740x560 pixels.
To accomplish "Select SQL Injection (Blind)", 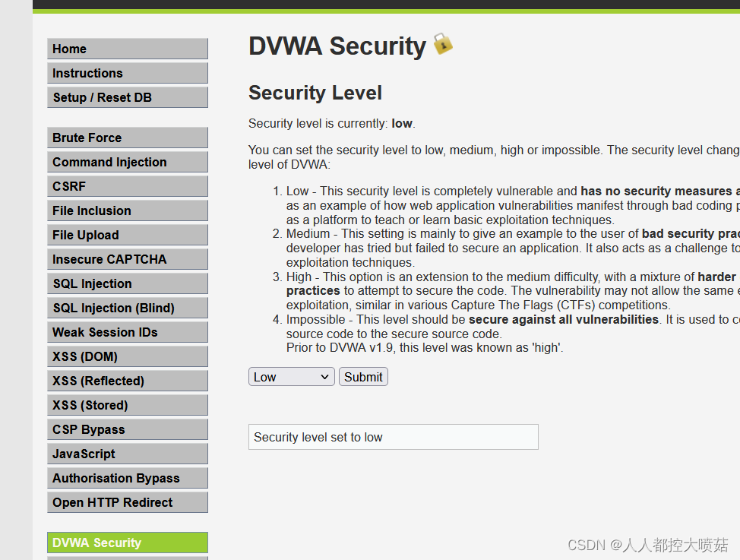I will click(127, 308).
